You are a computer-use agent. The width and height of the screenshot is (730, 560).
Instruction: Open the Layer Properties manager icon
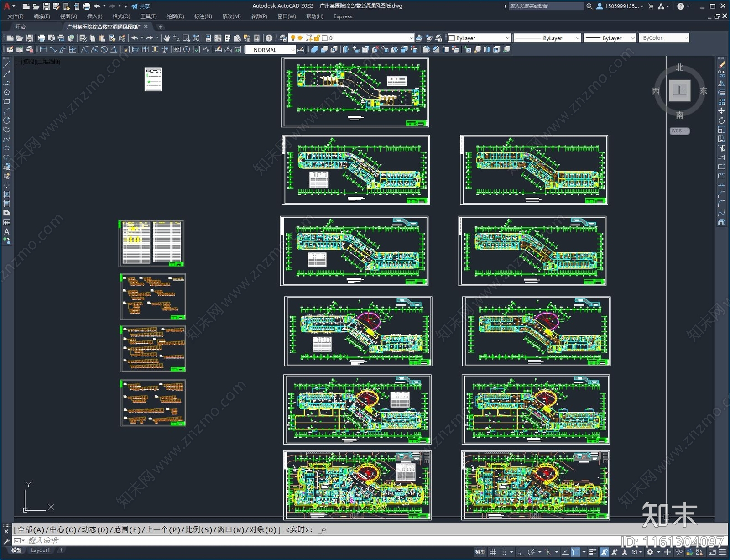(283, 38)
